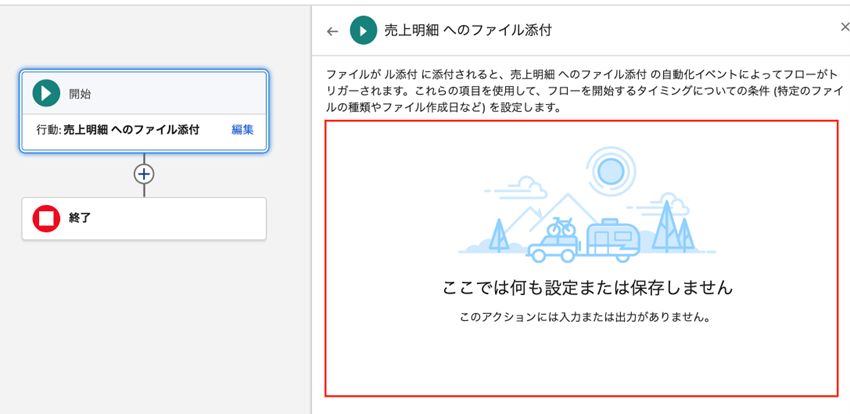This screenshot has height=414, width=850.
Task: Click the back arrow in panel header
Action: (x=333, y=31)
